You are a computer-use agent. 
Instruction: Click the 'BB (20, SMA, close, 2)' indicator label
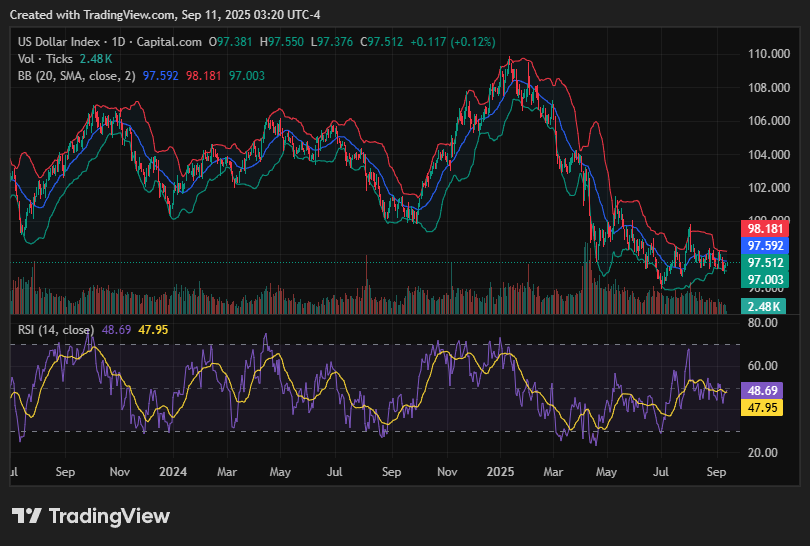[x=76, y=76]
